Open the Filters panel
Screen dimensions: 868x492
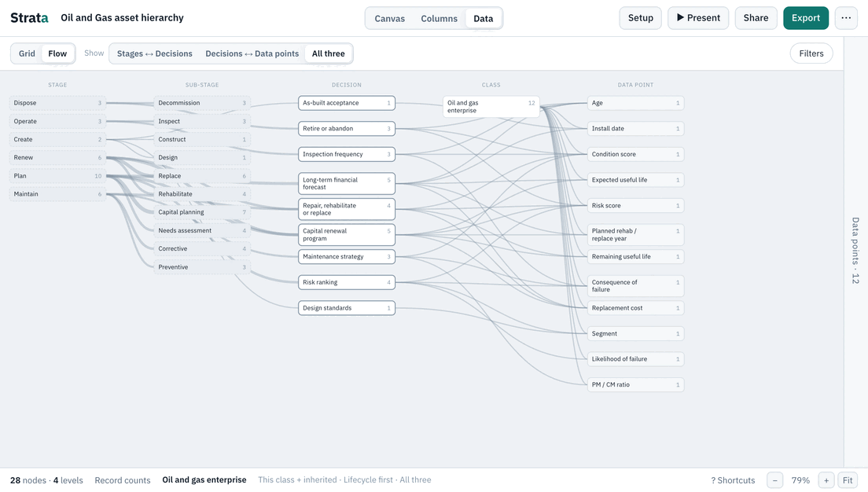coord(811,53)
